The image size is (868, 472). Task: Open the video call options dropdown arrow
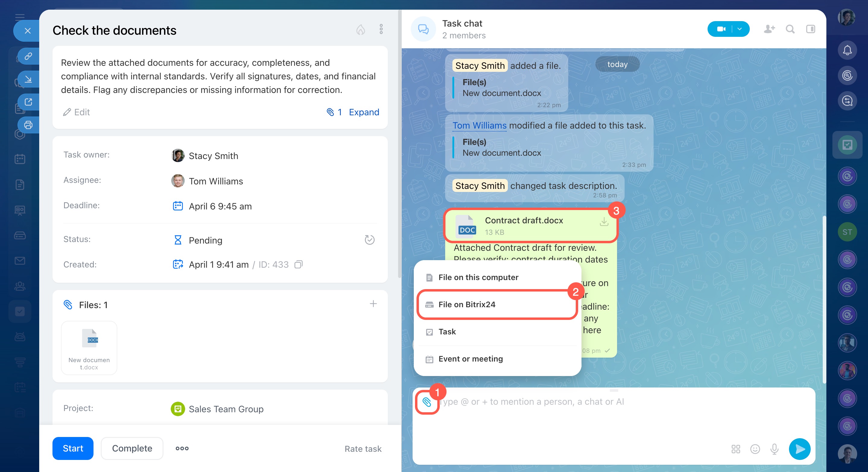click(740, 29)
